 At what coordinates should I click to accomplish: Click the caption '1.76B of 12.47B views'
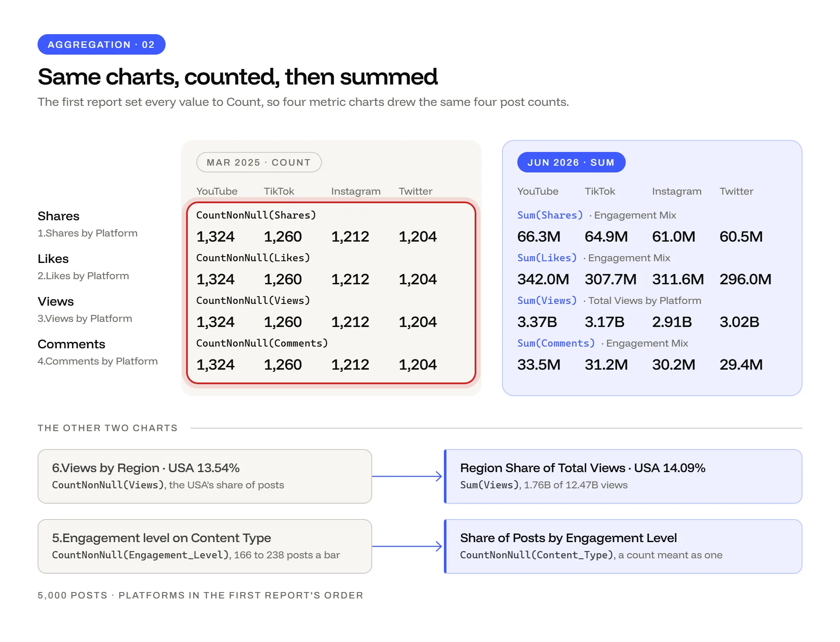576,485
